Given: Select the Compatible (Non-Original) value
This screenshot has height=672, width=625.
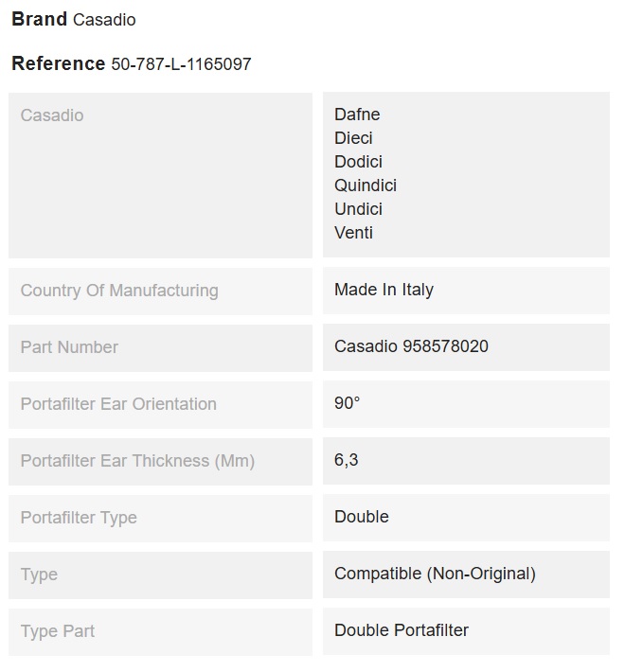Looking at the screenshot, I should pyautogui.click(x=435, y=574).
